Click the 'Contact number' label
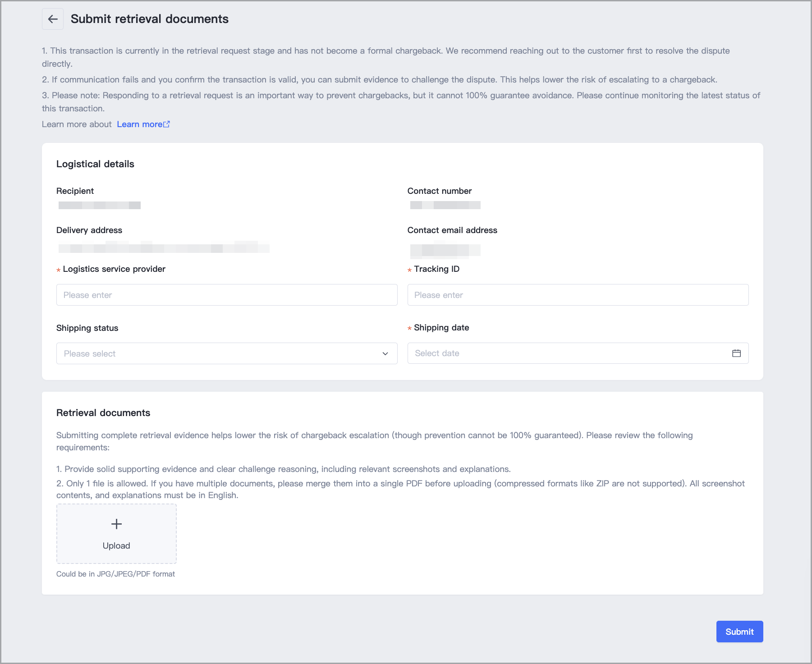 440,191
